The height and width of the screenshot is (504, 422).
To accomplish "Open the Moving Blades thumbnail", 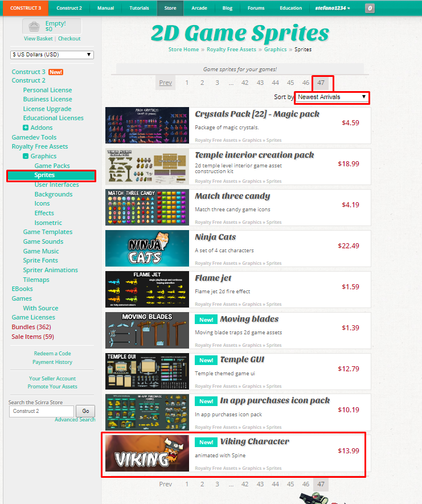I will [x=147, y=330].
